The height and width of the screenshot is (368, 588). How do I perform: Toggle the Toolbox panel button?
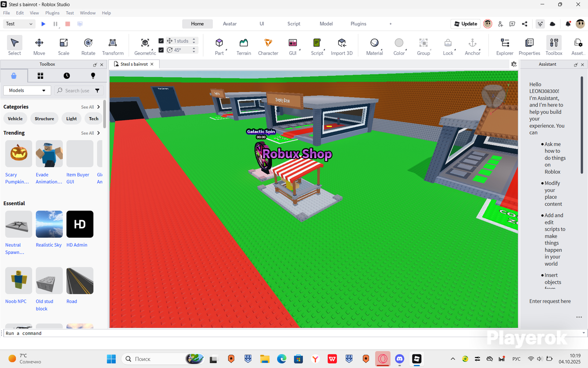pos(554,46)
